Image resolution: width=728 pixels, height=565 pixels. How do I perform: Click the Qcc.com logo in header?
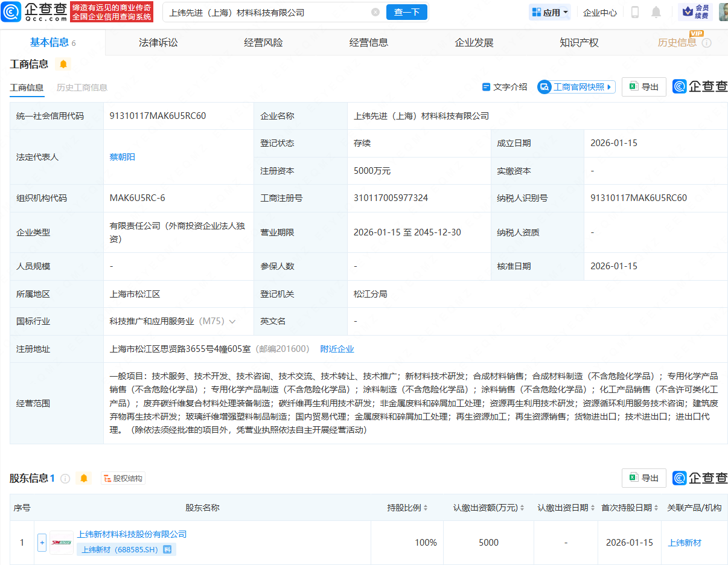click(34, 11)
